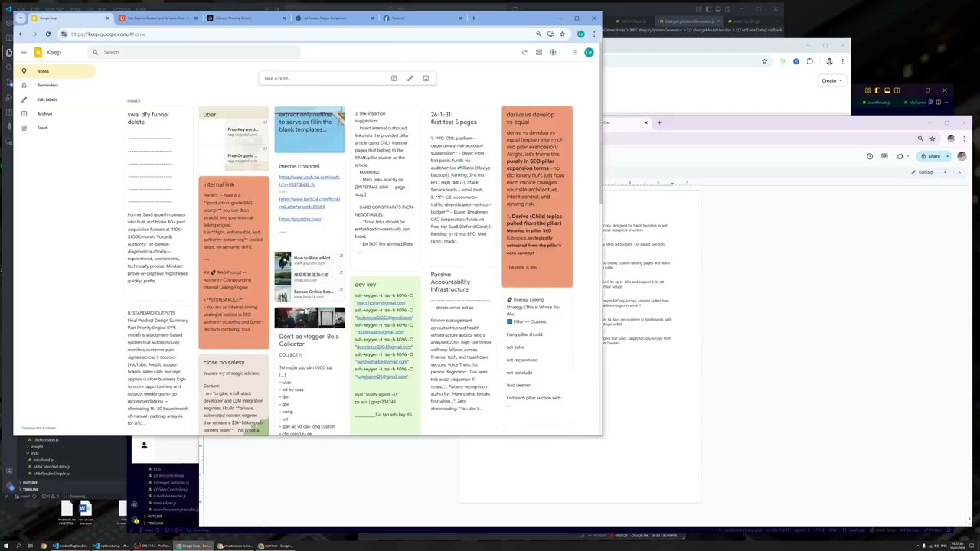The width and height of the screenshot is (980, 551).
Task: Click the Keep search field
Action: (x=195, y=52)
